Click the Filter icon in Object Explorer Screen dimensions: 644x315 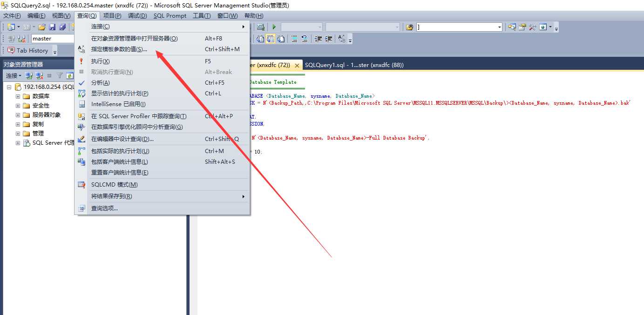[x=59, y=75]
